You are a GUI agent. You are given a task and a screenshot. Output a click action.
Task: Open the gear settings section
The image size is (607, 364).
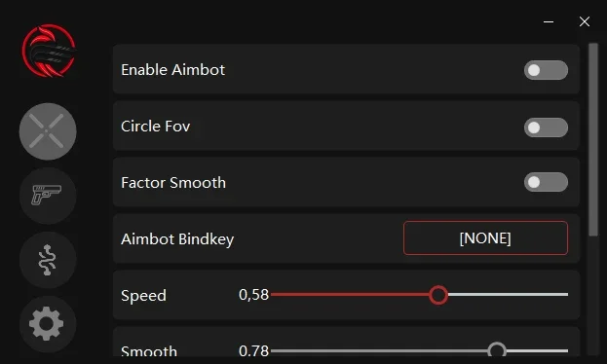pyautogui.click(x=48, y=324)
